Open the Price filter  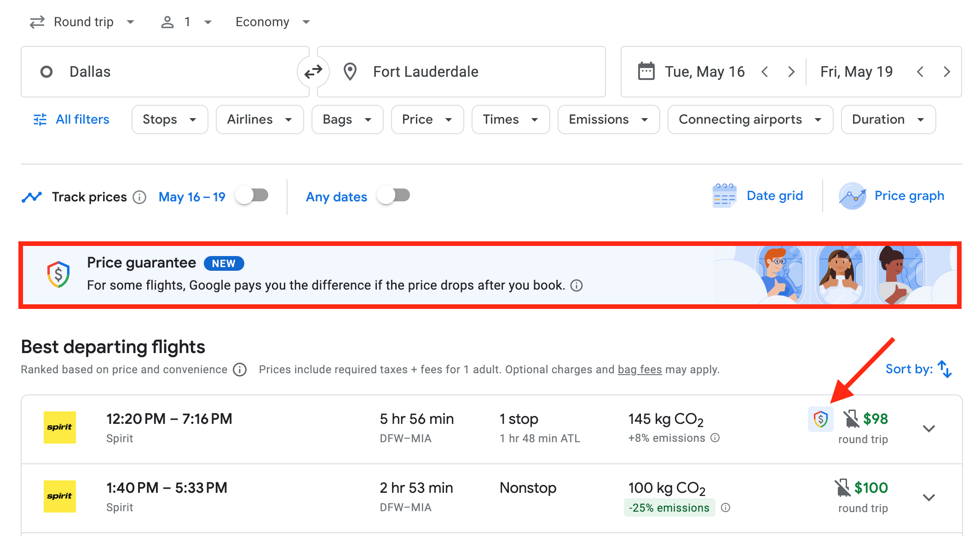coord(427,120)
